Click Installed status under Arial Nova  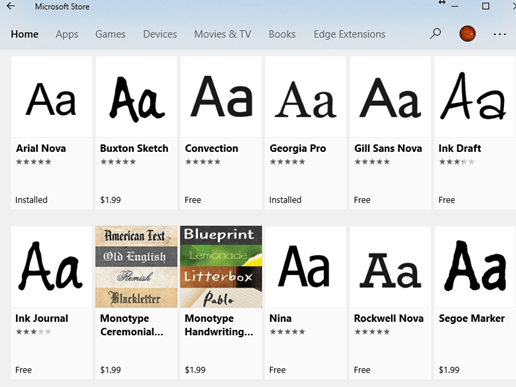point(31,200)
